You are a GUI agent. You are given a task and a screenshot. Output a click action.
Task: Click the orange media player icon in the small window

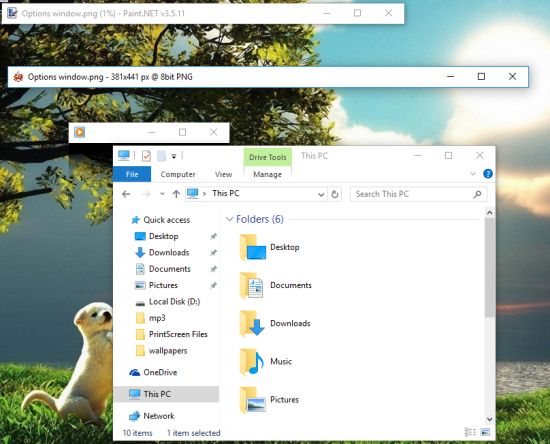click(80, 132)
